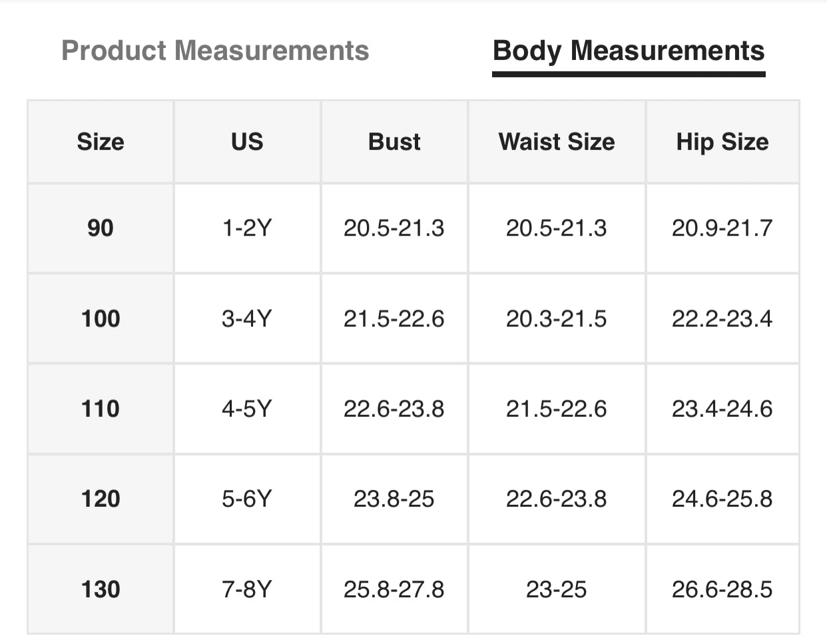Screen dimensions: 827x644
Task: Click the 1-2Y US size cell
Action: 247,228
